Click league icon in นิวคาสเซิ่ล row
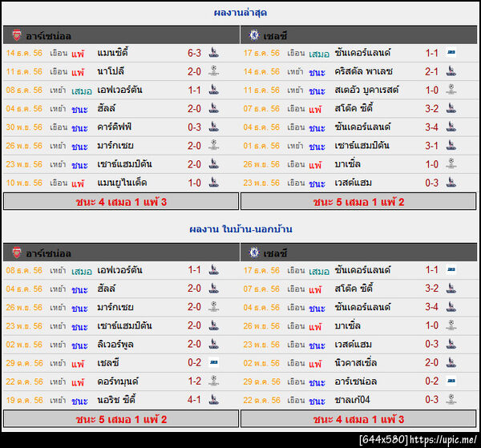This screenshot has height=448, width=481. [x=451, y=362]
